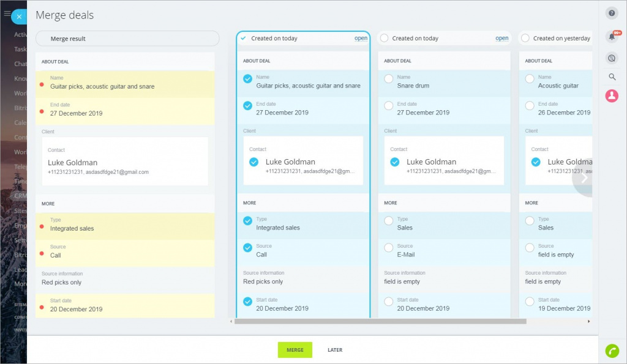This screenshot has width=627, height=364.
Task: Select the 'Snare drum' name radio button
Action: (x=388, y=79)
